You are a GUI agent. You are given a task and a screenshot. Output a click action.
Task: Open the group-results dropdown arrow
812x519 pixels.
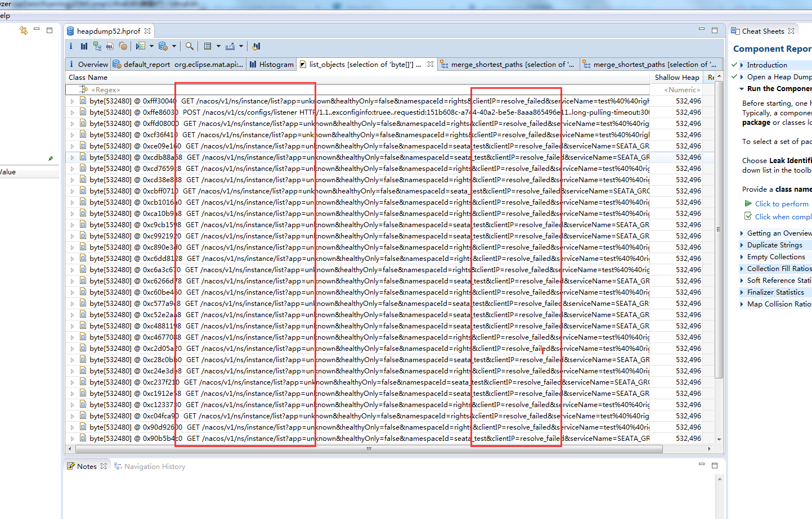click(x=174, y=46)
